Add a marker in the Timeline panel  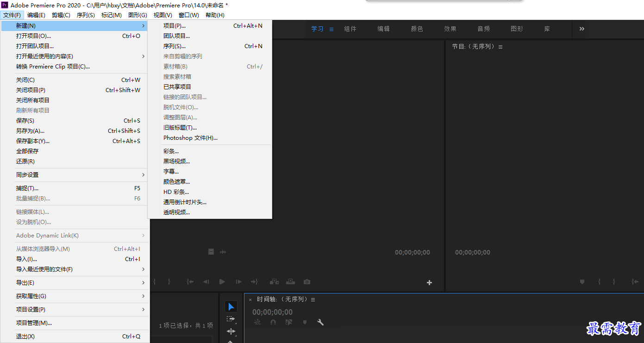pyautogui.click(x=305, y=322)
